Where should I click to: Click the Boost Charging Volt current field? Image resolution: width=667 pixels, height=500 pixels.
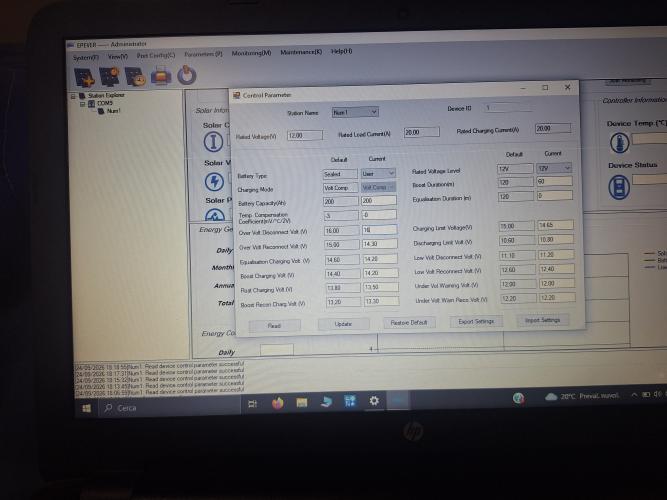pyautogui.click(x=380, y=273)
